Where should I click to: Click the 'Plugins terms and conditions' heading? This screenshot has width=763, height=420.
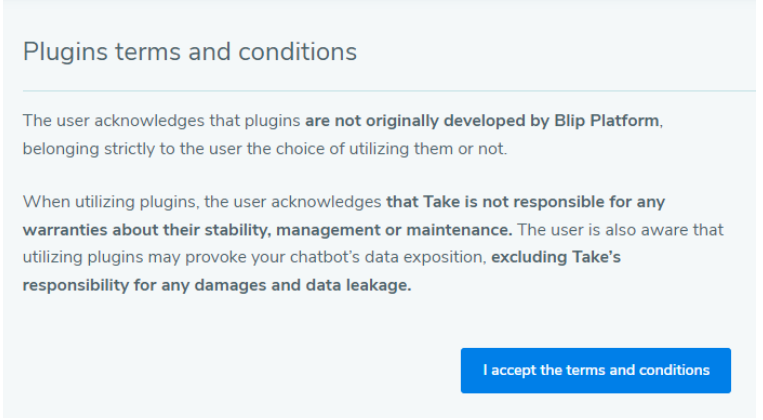click(x=190, y=52)
